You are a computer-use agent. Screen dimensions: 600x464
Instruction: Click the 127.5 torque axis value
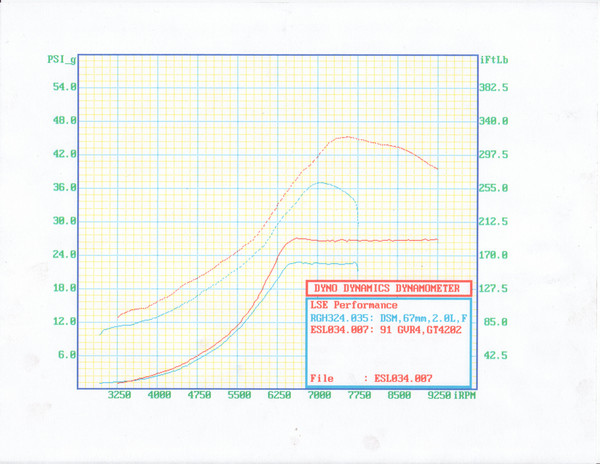pos(494,288)
